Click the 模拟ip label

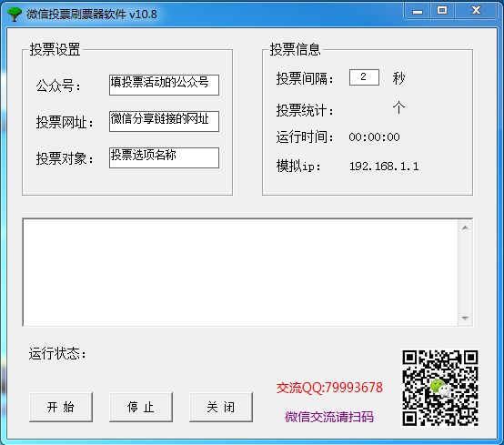(298, 167)
